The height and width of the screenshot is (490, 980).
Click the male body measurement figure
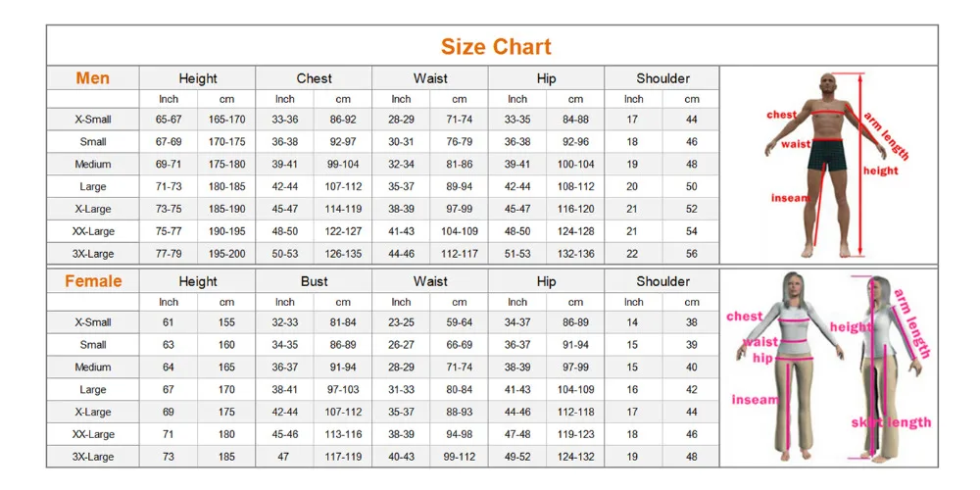(x=826, y=166)
